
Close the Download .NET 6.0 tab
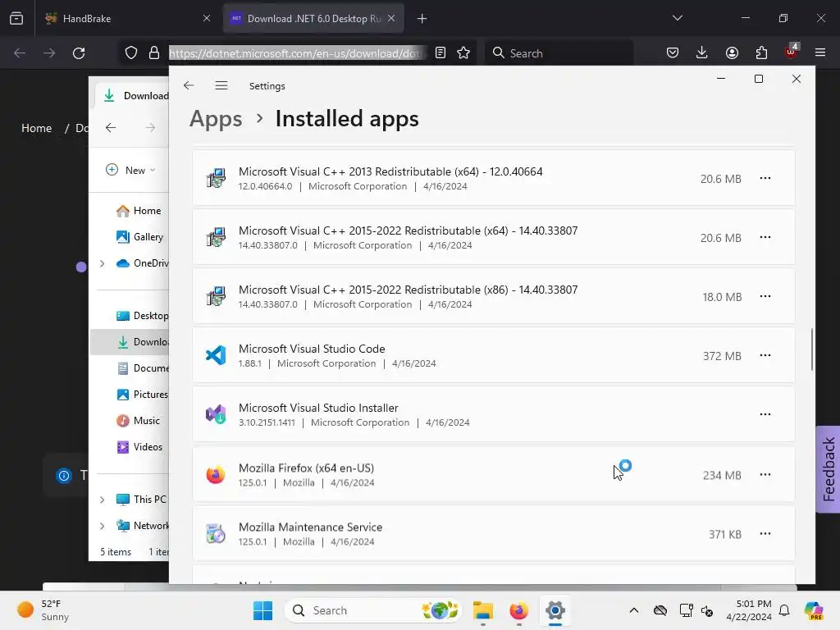391,18
